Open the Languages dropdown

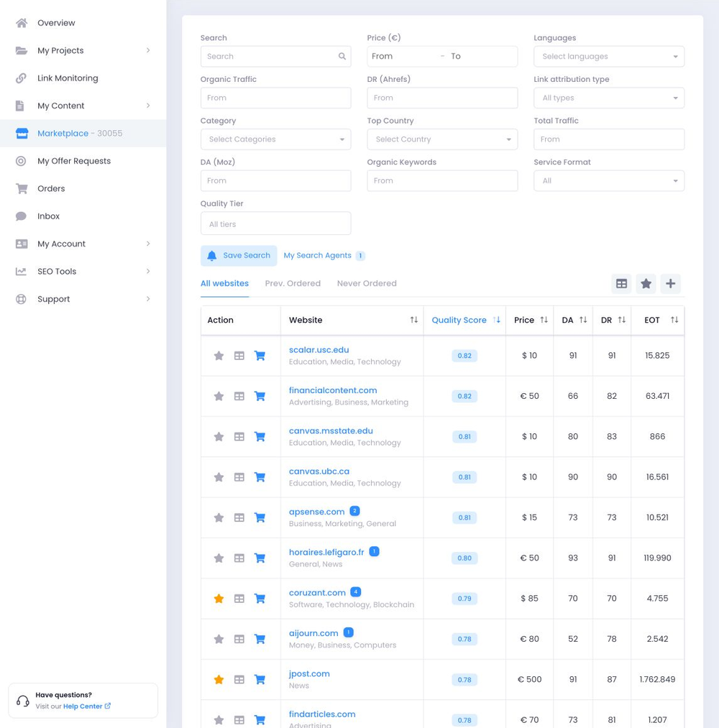point(609,56)
